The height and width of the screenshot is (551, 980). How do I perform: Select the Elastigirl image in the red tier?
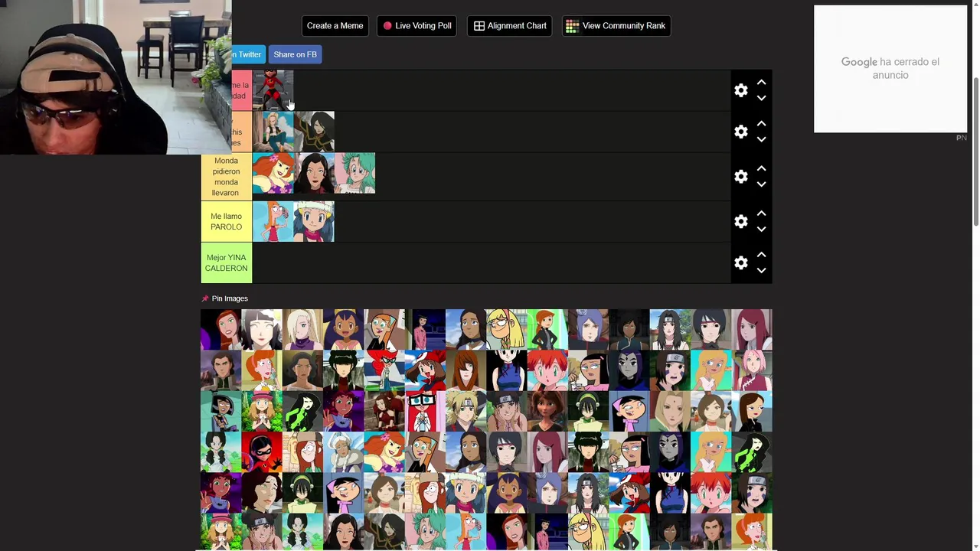[x=273, y=90]
